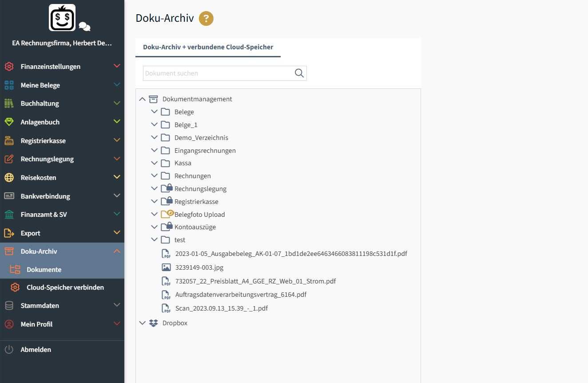Click the image icon for 3239149-003.jpg
The height and width of the screenshot is (383, 588).
click(166, 267)
